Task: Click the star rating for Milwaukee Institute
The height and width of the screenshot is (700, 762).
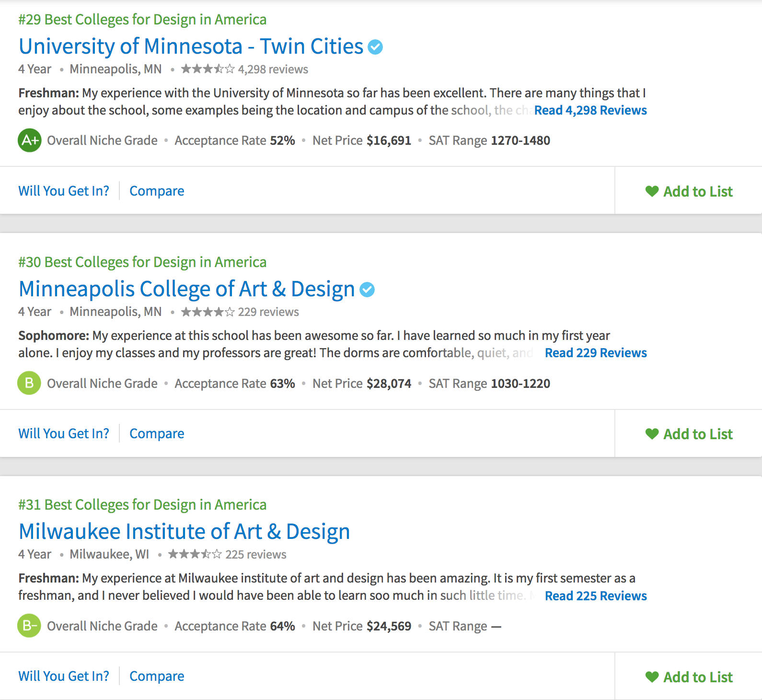Action: point(195,555)
